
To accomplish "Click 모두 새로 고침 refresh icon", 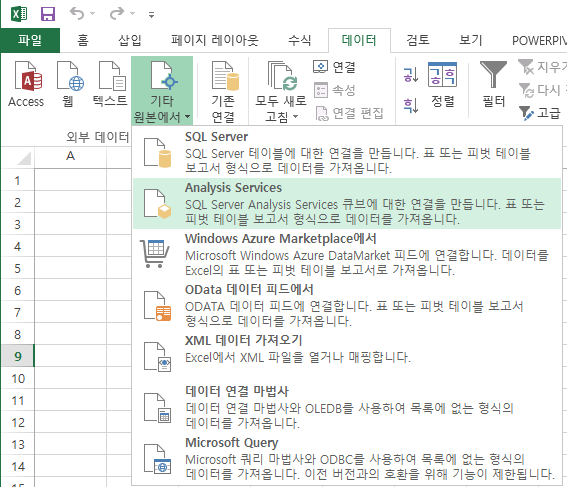I will point(281,77).
